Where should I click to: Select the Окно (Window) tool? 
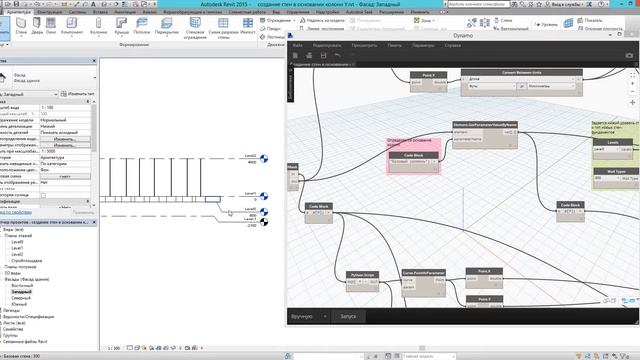(51, 26)
